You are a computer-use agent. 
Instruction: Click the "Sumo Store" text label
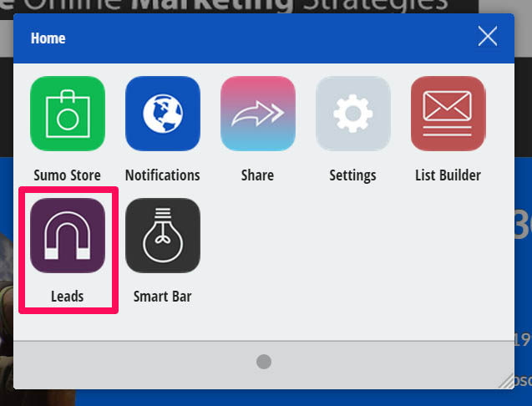67,175
